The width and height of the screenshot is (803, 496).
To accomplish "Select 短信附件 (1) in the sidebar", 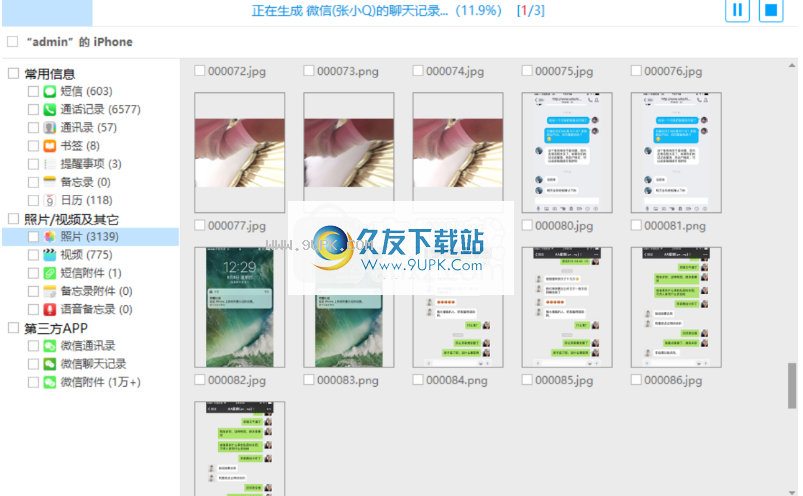I will click(91, 273).
